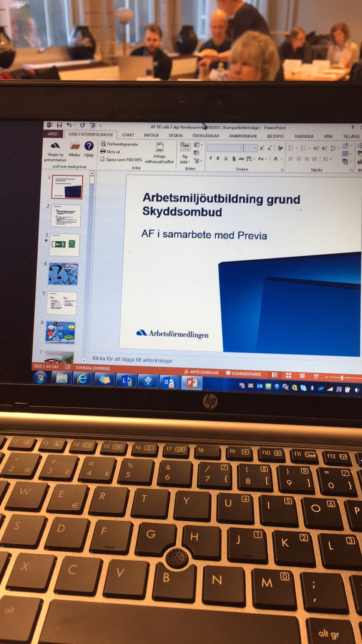The image size is (362, 644).
Task: Select slide 3 thumbnail with exit sign
Action: coord(64,244)
